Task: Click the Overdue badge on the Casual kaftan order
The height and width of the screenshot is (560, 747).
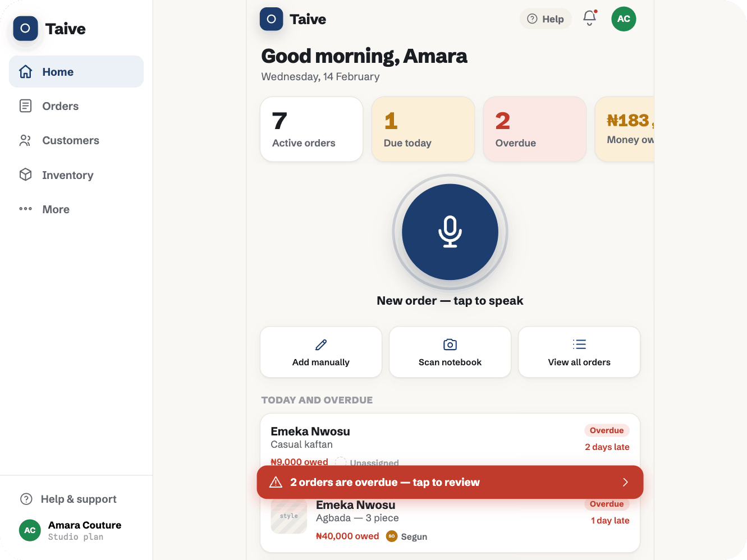Action: (607, 430)
